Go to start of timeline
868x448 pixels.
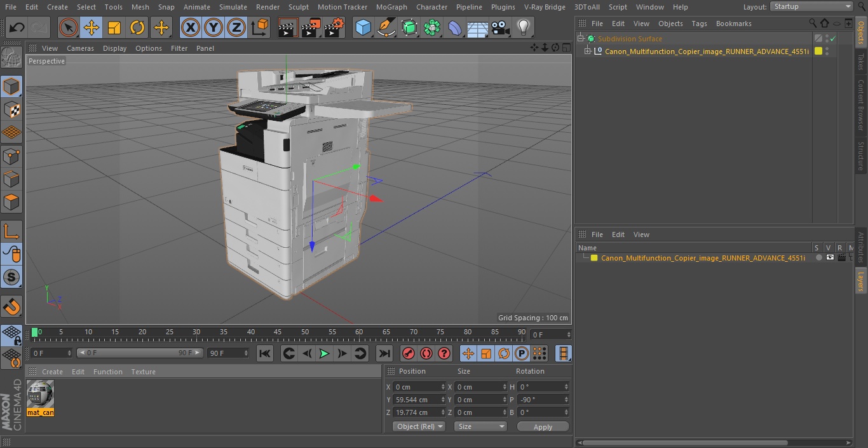[265, 353]
